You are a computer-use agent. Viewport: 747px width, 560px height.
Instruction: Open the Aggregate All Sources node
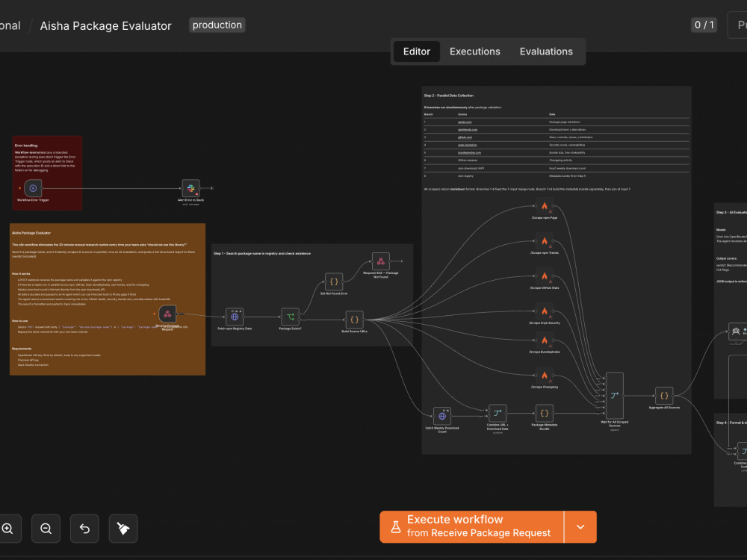click(664, 396)
